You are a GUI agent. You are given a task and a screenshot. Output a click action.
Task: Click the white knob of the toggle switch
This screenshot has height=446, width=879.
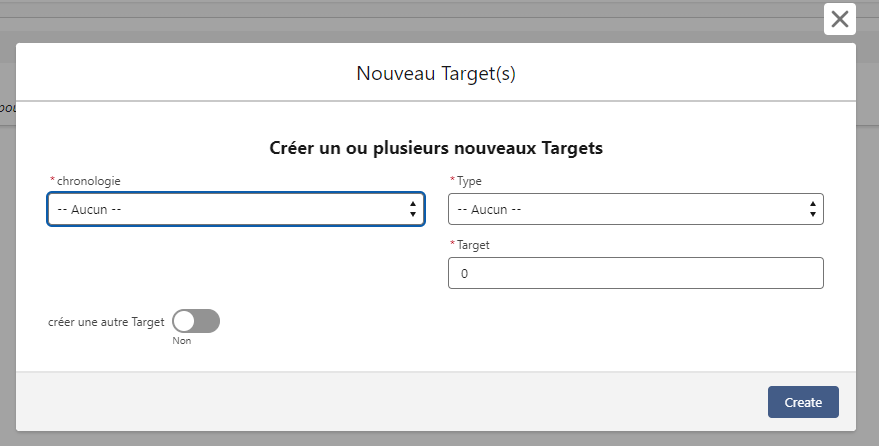tap(184, 321)
